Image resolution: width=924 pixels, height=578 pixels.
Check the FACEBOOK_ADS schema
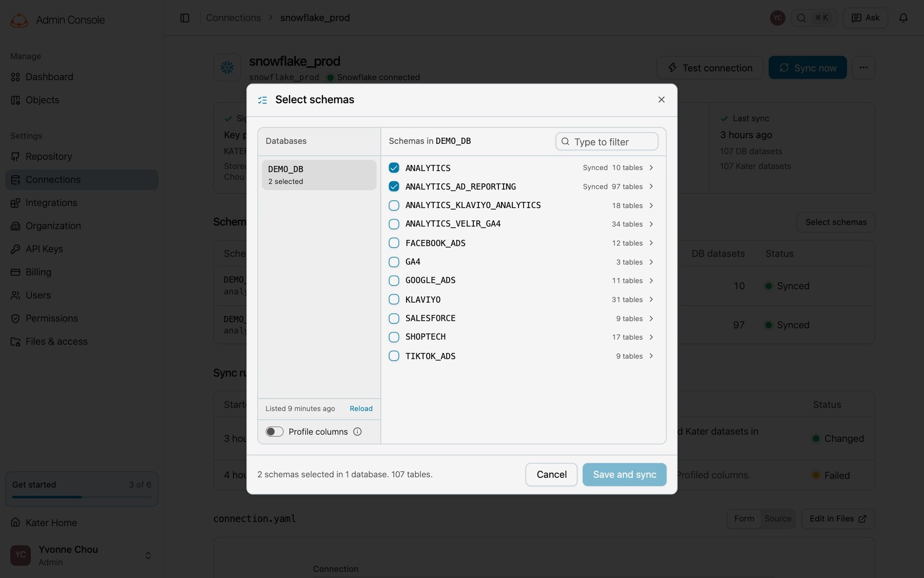coord(394,243)
